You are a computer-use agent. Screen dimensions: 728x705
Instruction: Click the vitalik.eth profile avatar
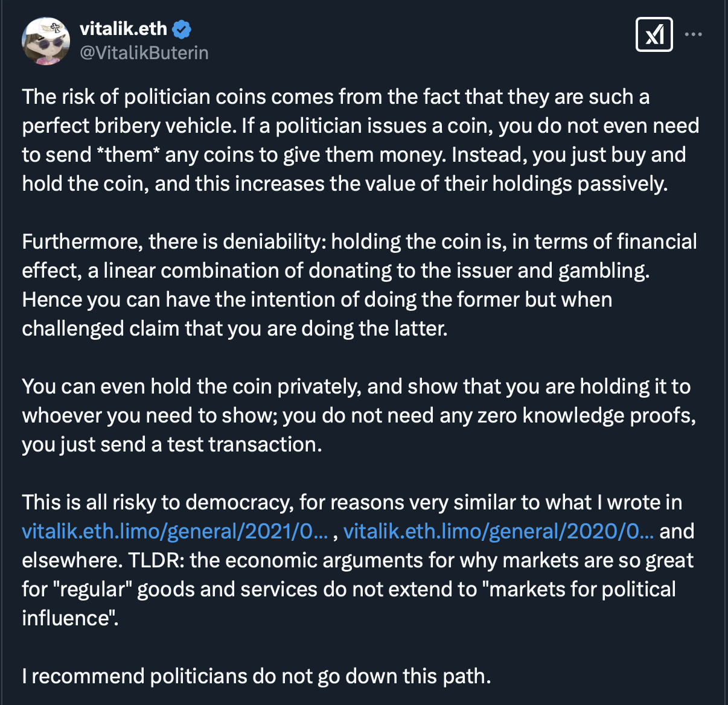pos(46,41)
